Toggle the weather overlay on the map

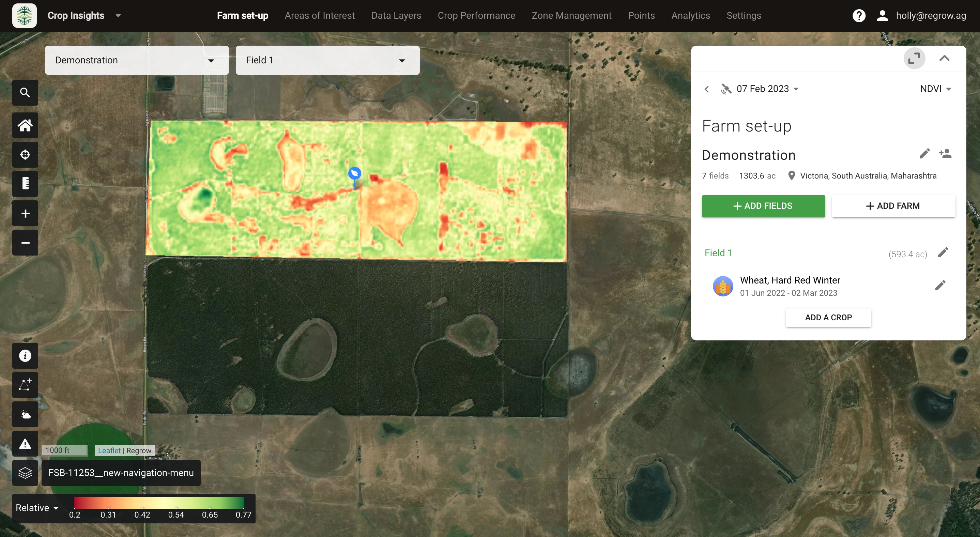25,414
